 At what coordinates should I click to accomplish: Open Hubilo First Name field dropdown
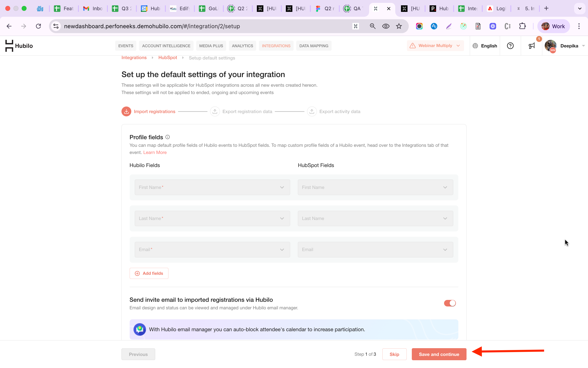[212, 187]
